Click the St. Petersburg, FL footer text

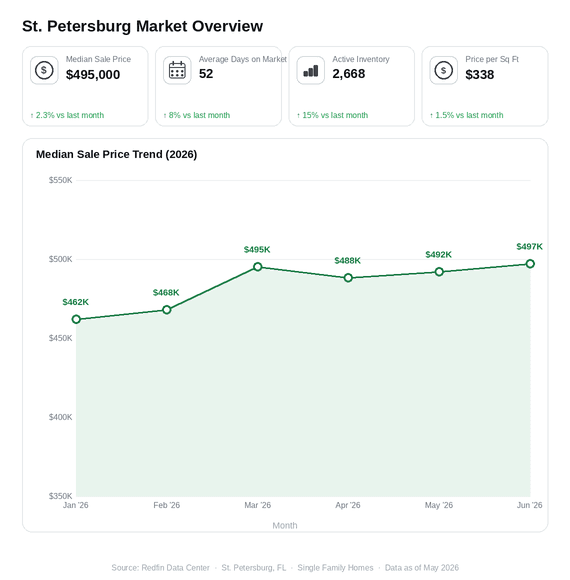click(x=254, y=568)
